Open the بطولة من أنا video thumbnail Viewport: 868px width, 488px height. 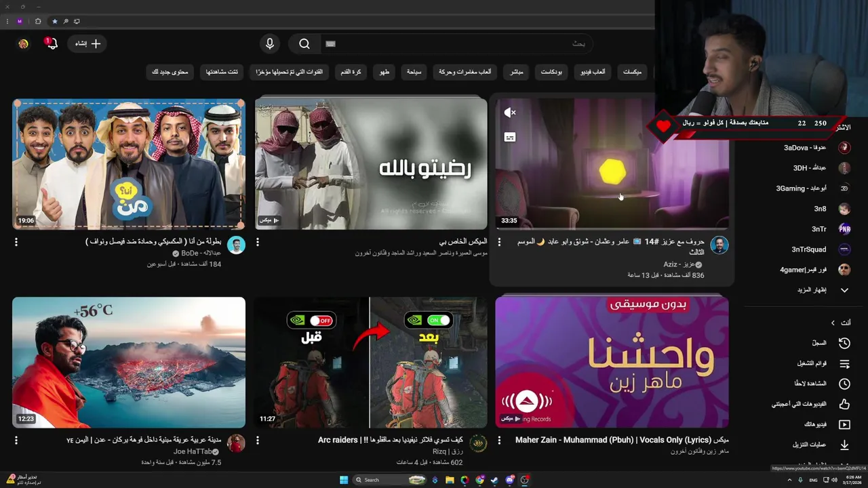click(129, 164)
